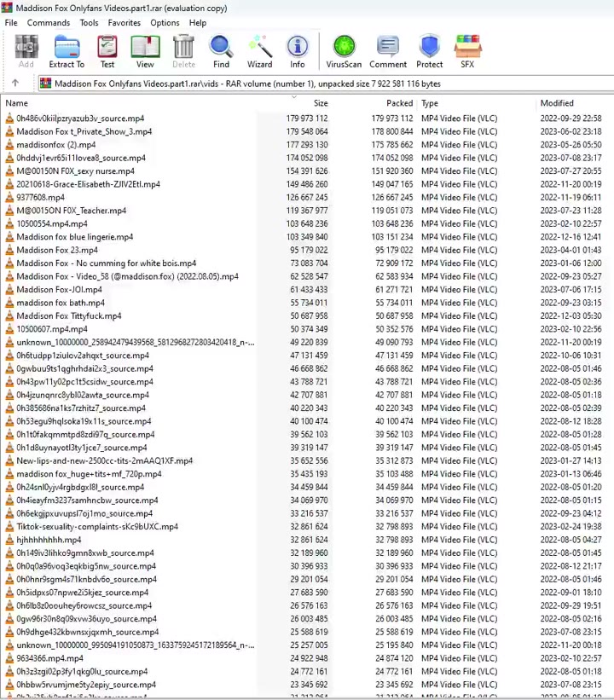This screenshot has height=700, width=614.
Task: Select file Maddison Fox 23.mp4
Action: coord(57,250)
